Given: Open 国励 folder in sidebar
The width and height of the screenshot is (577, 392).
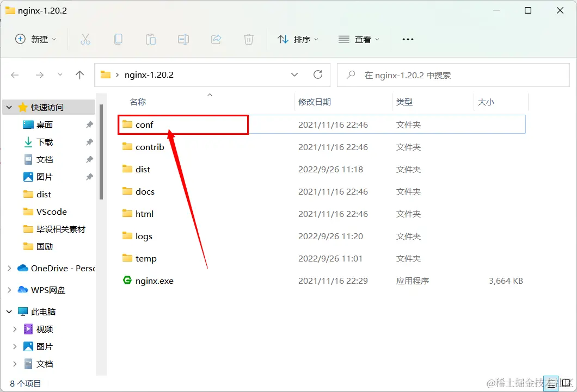Looking at the screenshot, I should (45, 246).
